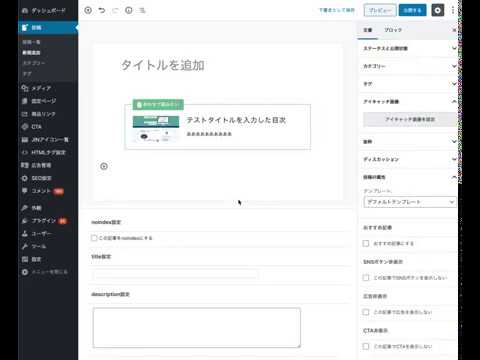Click the add block plus icon in top toolbar

(88, 10)
